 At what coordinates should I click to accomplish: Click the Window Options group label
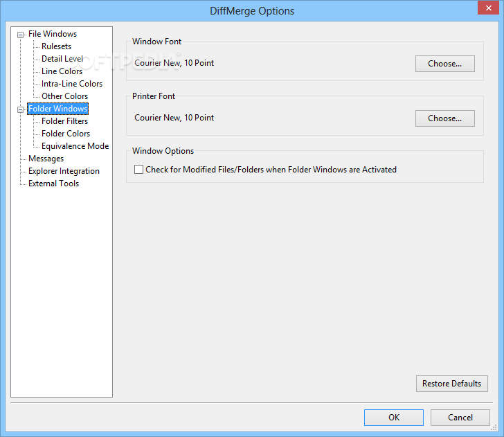coord(163,151)
